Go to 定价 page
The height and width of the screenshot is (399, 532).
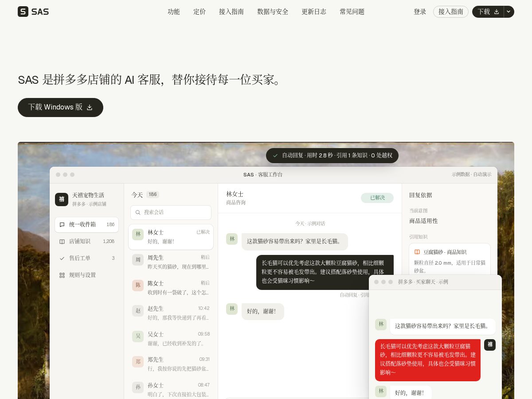click(199, 12)
